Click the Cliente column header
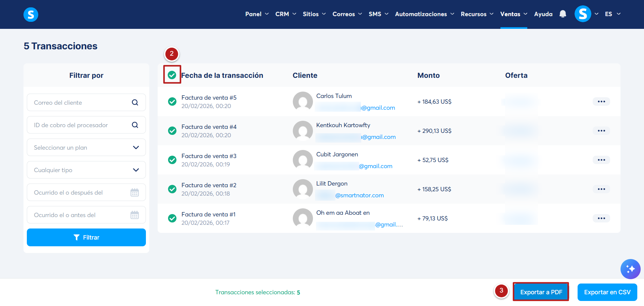Screen dimensions: 644x306 click(305, 75)
